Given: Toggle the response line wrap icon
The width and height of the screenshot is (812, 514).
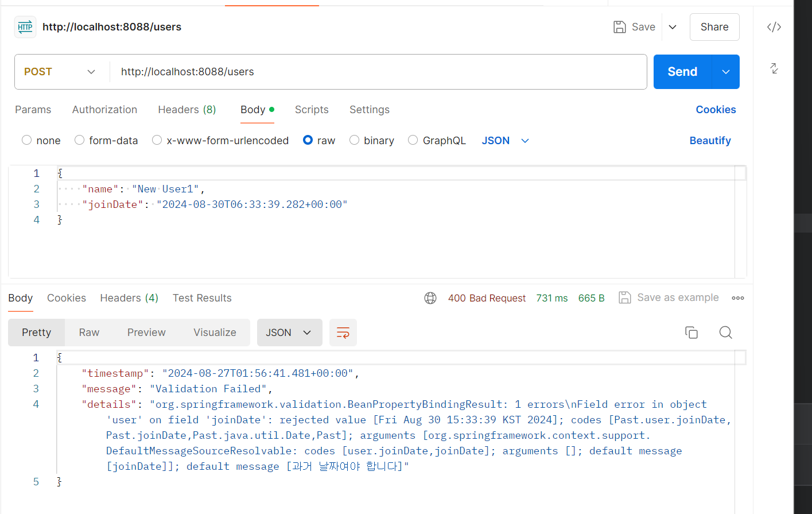Looking at the screenshot, I should tap(343, 333).
